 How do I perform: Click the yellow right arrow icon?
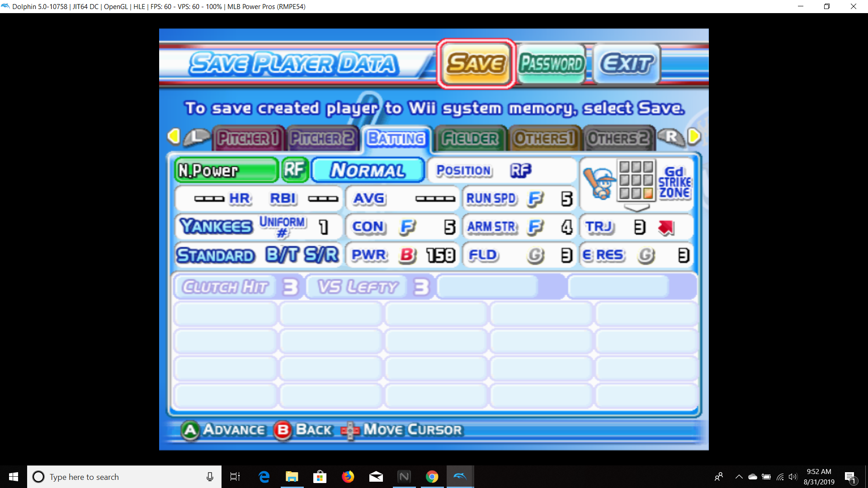coord(694,136)
